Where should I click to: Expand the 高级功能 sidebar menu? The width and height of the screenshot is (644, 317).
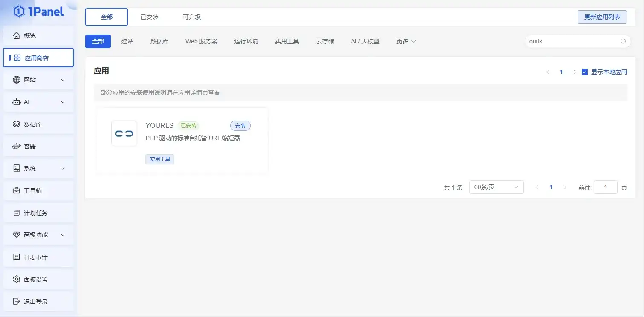[x=63, y=235]
